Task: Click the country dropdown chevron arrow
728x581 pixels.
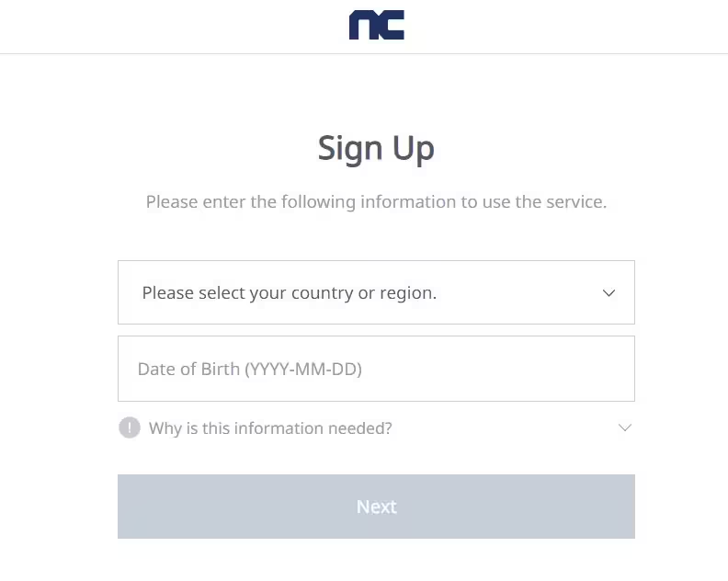Action: 609,293
